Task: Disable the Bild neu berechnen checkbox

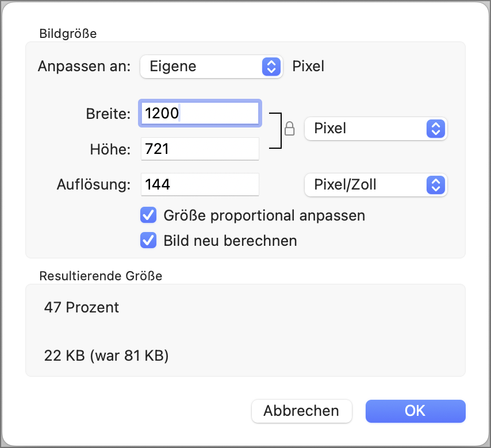Action: tap(148, 240)
